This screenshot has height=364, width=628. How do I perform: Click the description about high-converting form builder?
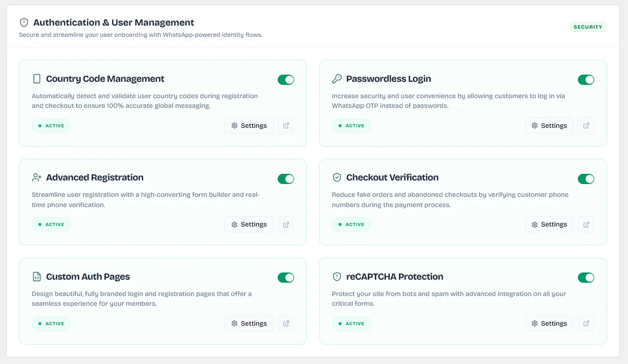(146, 200)
